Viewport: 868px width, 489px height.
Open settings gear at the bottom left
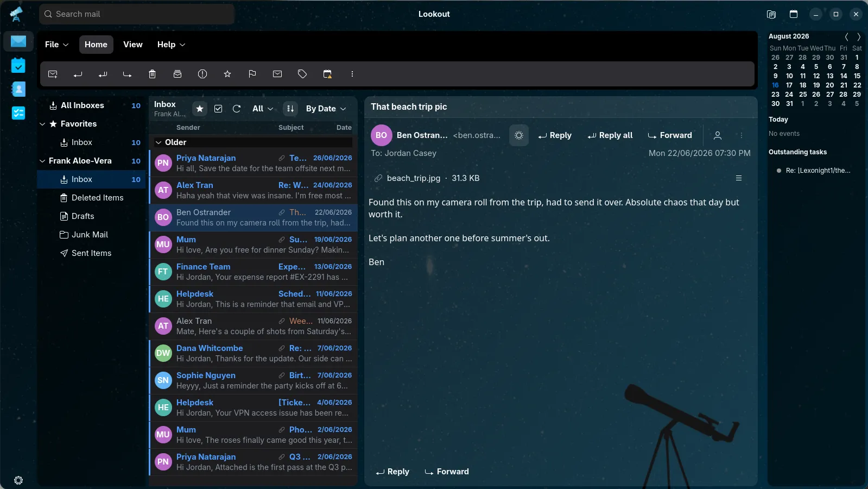[18, 480]
